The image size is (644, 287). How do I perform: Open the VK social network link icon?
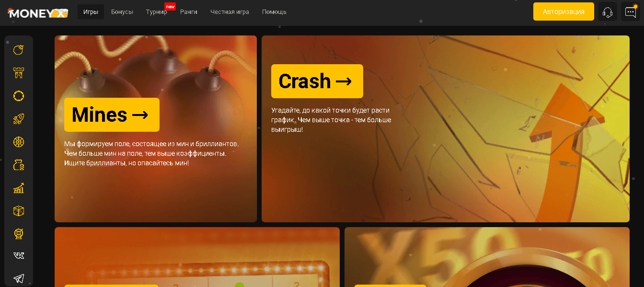[19, 255]
